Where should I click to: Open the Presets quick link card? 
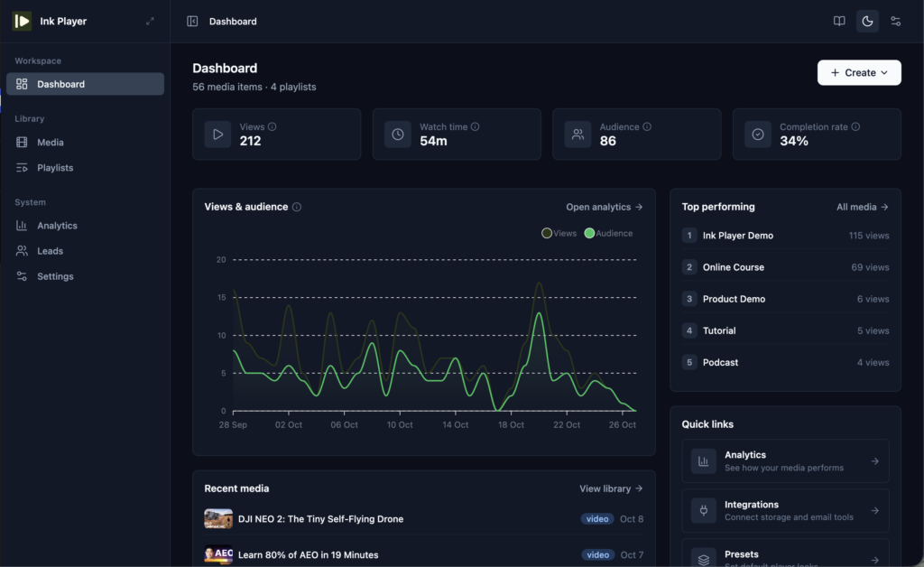(x=786, y=554)
